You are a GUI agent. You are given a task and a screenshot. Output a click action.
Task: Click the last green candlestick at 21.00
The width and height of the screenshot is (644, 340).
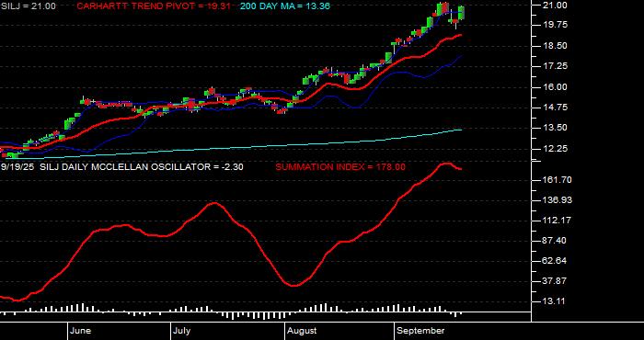coord(461,12)
